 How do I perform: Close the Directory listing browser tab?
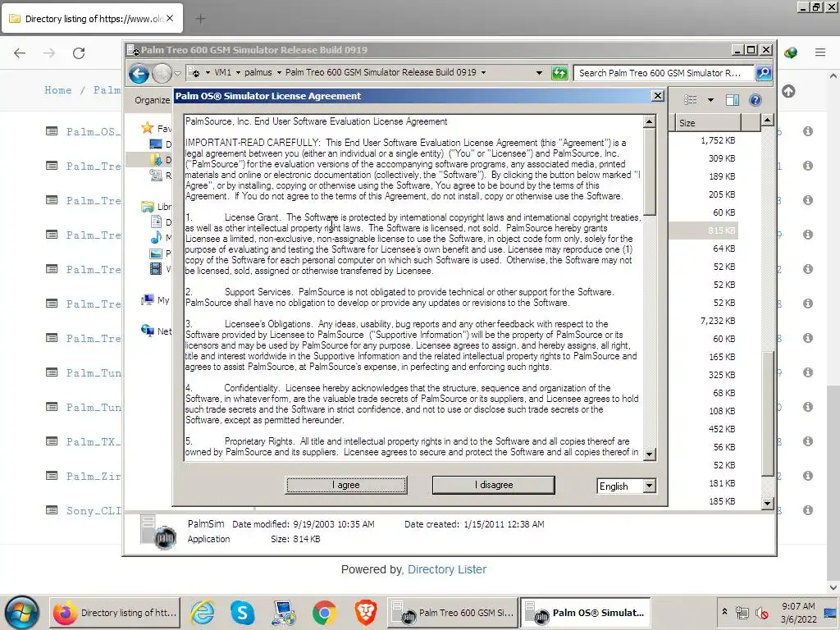170,18
